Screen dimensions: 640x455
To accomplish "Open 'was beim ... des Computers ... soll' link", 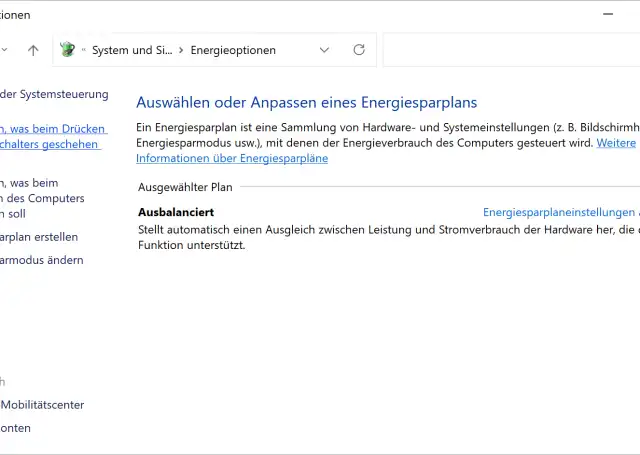I will (x=41, y=198).
